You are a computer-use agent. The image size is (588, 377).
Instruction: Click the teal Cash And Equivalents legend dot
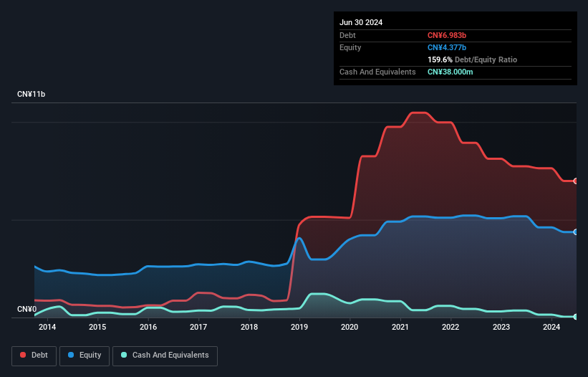pyautogui.click(x=124, y=355)
